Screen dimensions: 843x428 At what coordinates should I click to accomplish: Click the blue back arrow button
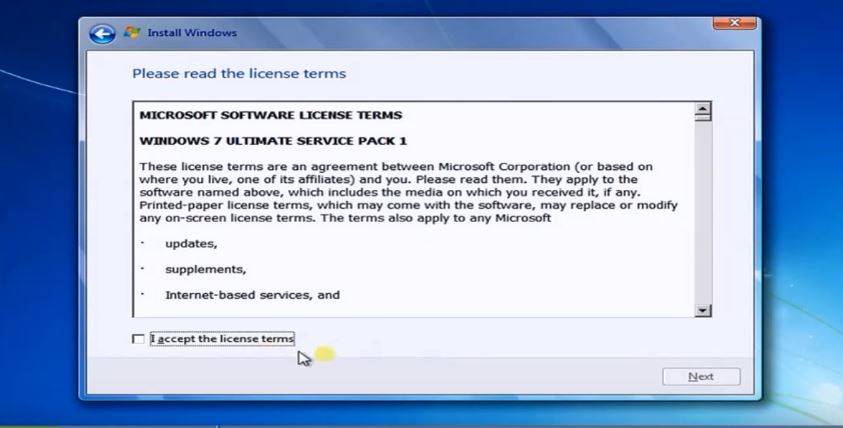pyautogui.click(x=102, y=34)
